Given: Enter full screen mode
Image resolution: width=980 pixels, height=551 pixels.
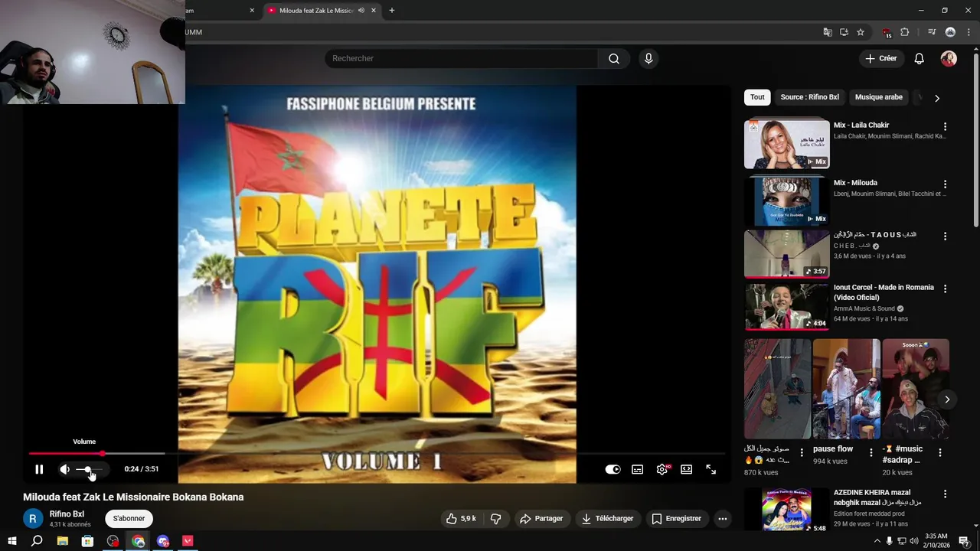Looking at the screenshot, I should [711, 469].
